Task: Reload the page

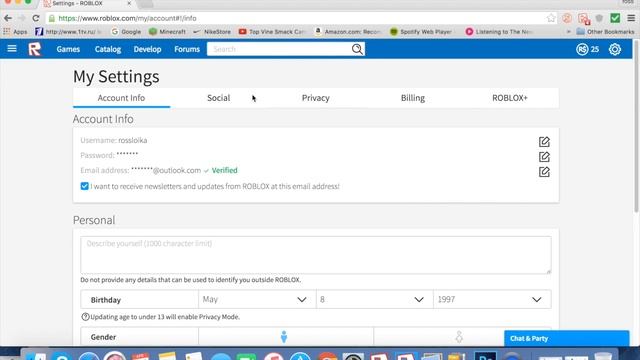Action: click(x=36, y=18)
